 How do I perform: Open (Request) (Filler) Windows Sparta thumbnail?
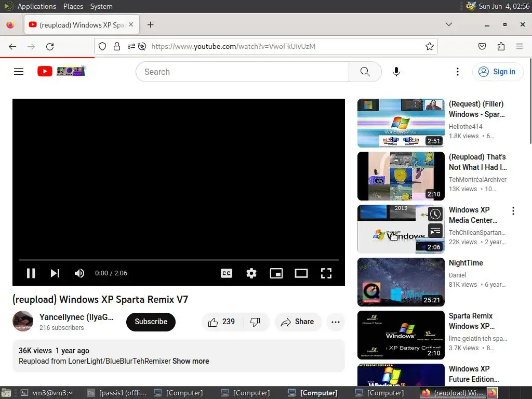tap(401, 123)
